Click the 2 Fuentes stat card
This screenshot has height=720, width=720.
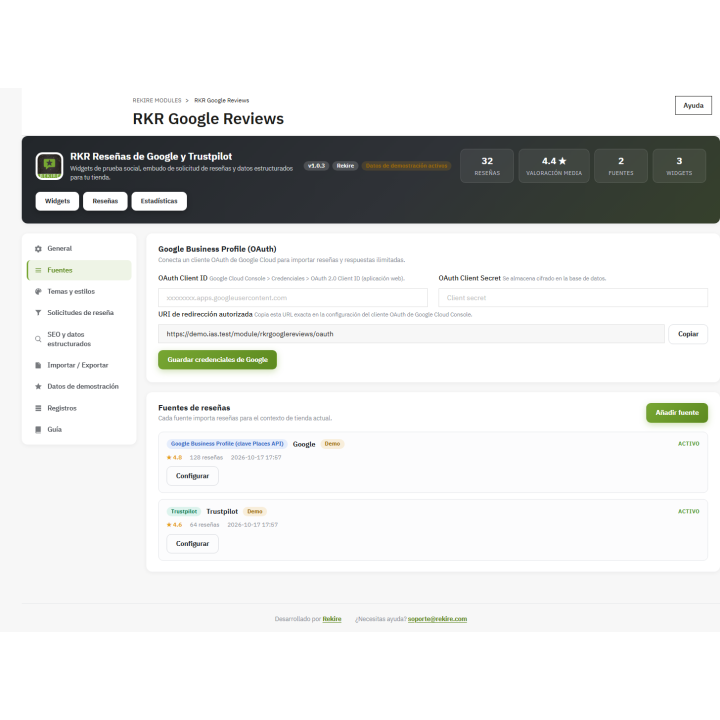[621, 166]
